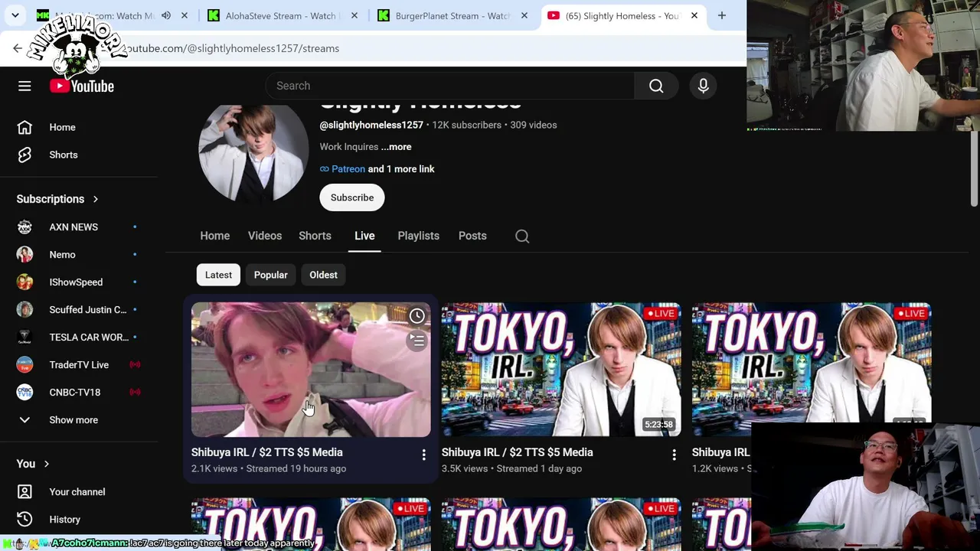The image size is (980, 551).
Task: Start voice search with the microphone icon
Action: pos(703,86)
